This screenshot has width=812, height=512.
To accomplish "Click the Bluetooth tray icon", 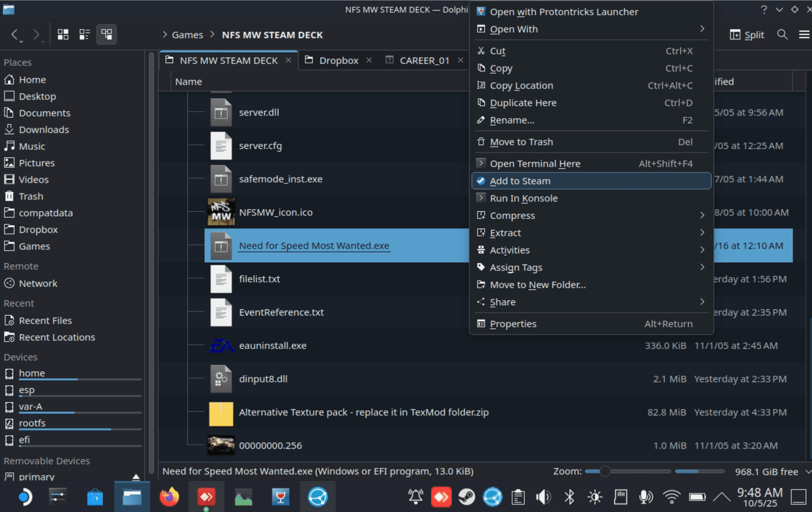I will pyautogui.click(x=569, y=497).
